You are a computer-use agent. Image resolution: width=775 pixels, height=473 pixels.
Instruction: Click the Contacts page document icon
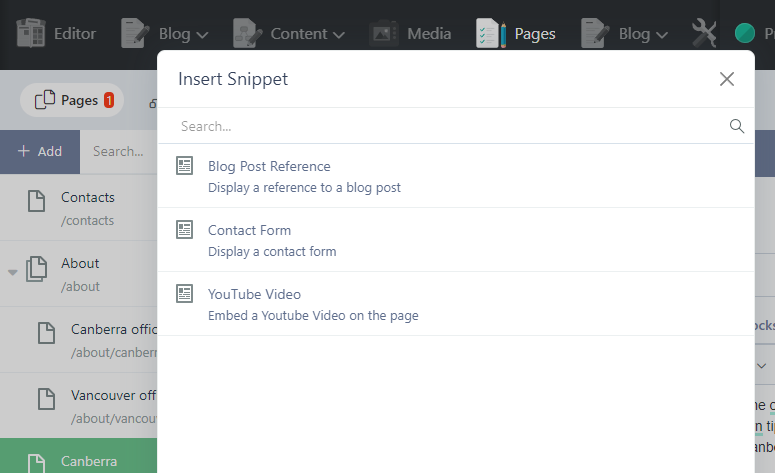click(x=36, y=201)
